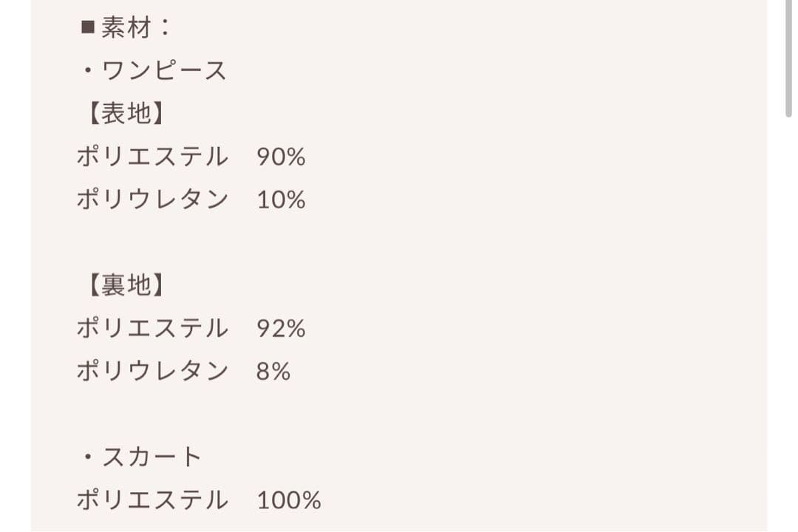Click the dot bullet before スカート

88,457
